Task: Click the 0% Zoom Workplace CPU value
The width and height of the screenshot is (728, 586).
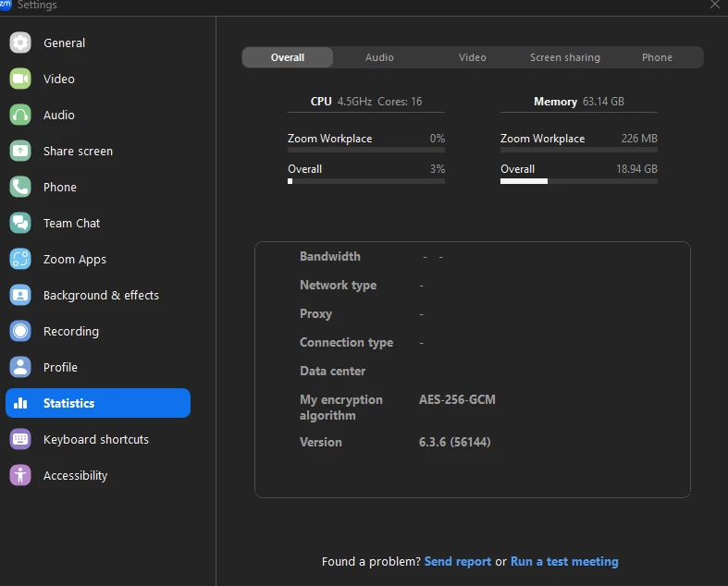Action: (438, 139)
